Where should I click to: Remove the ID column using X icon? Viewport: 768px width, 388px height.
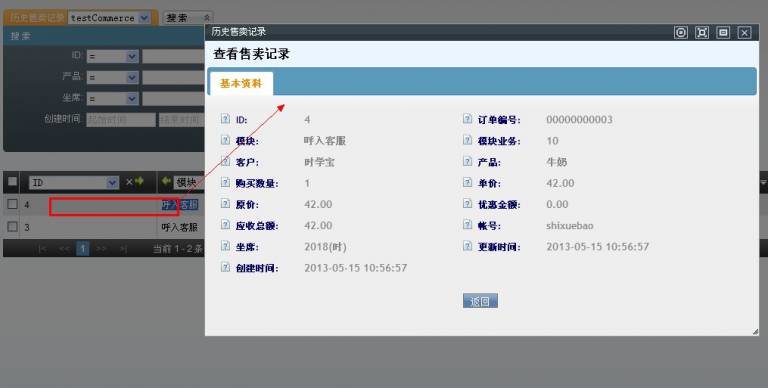129,182
